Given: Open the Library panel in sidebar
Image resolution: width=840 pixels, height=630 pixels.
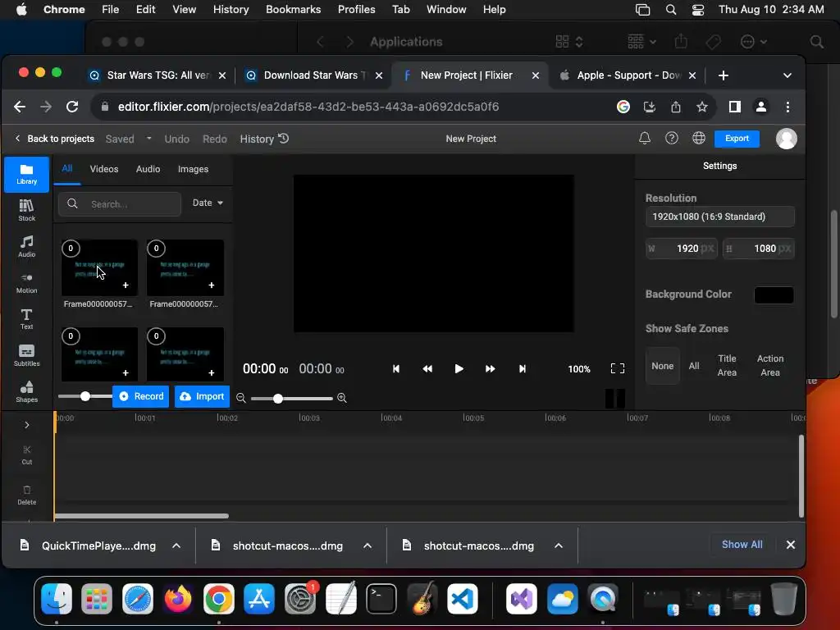Looking at the screenshot, I should 26,174.
